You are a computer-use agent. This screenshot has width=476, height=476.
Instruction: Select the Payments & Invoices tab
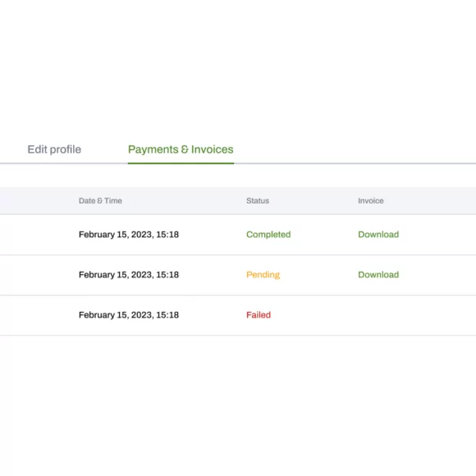pos(181,149)
